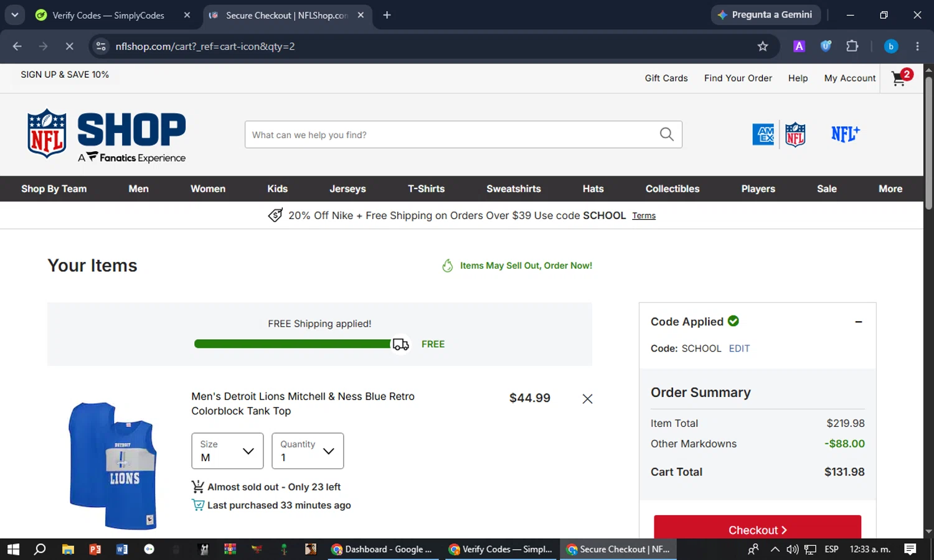Open the Collectibles menu
Viewport: 934px width, 560px height.
pos(672,189)
